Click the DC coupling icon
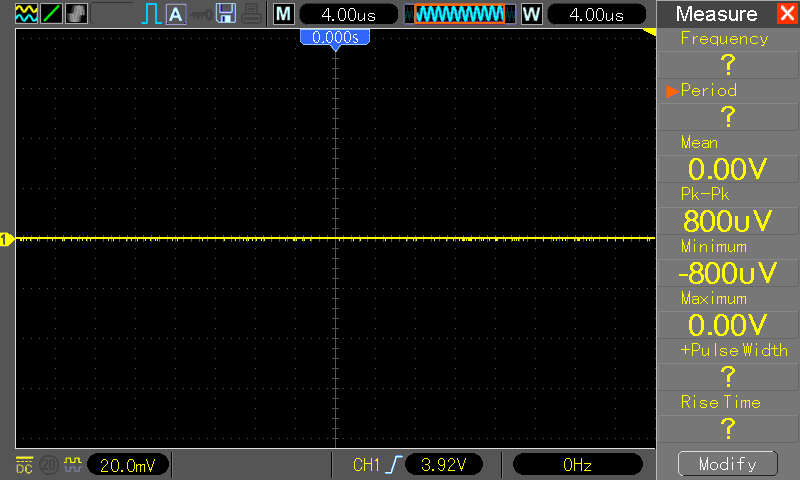This screenshot has height=480, width=800. (24, 465)
